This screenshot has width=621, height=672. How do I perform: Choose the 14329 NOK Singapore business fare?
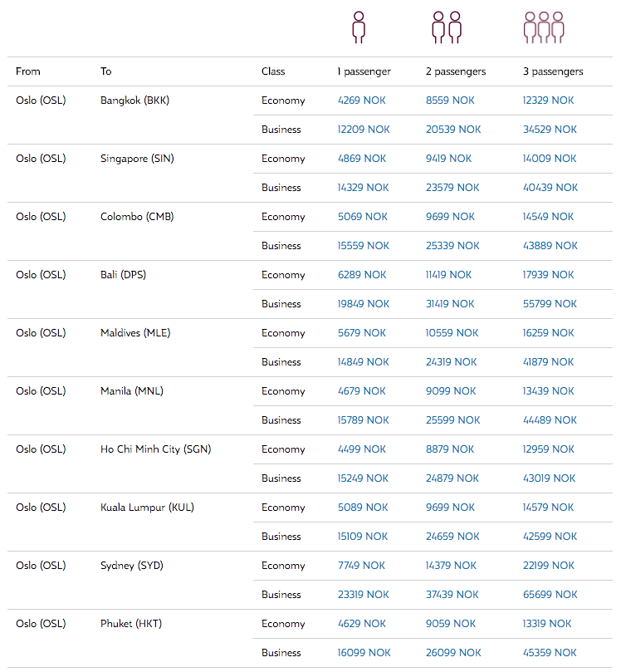pyautogui.click(x=363, y=188)
